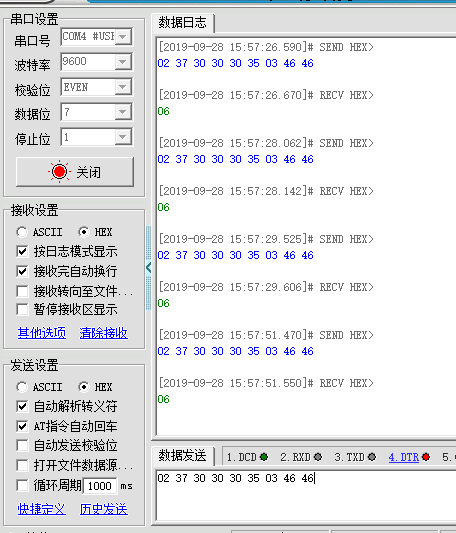Image resolution: width=456 pixels, height=533 pixels.
Task: Enable 暂停接收区显示 checkbox
Action: click(22, 310)
